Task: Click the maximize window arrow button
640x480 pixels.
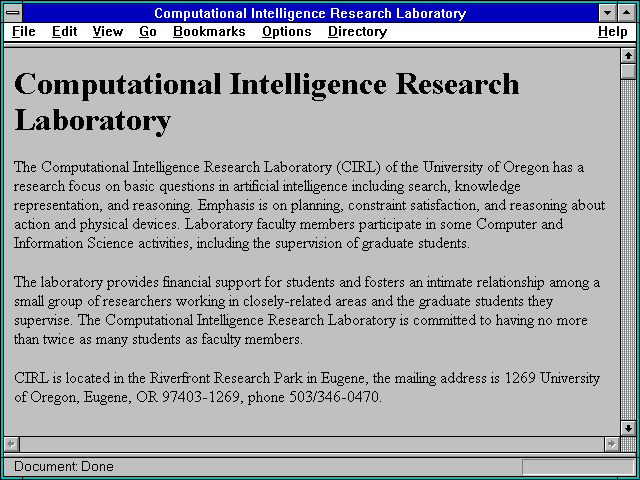Action: 627,13
